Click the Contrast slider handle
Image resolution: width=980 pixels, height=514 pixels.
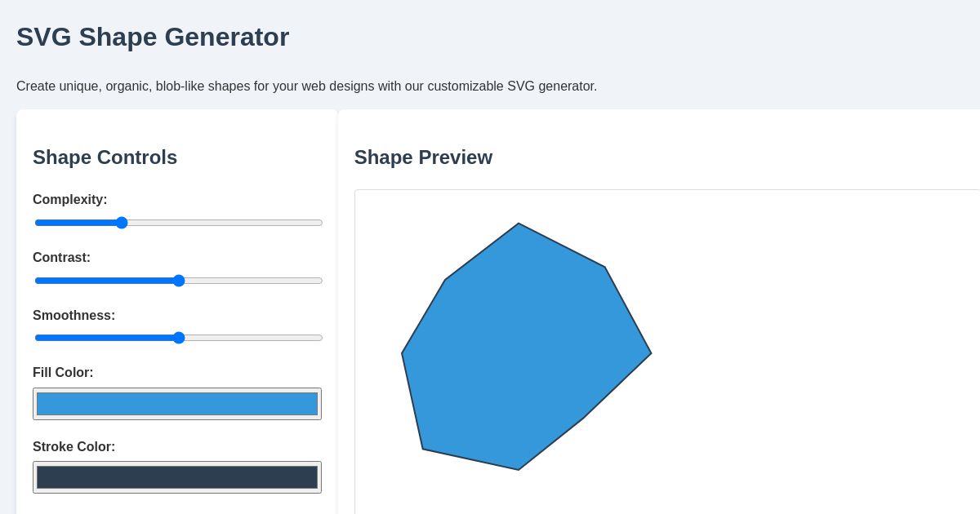[179, 281]
